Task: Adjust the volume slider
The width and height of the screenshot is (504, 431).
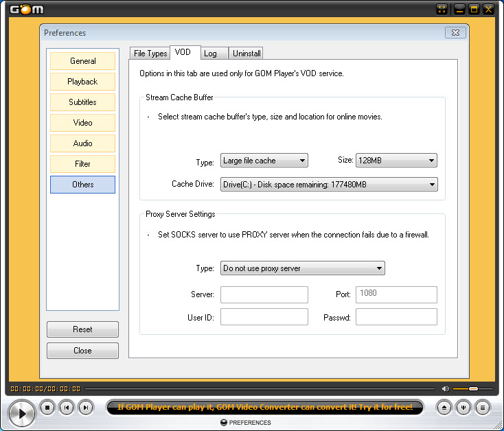Action: coord(472,388)
